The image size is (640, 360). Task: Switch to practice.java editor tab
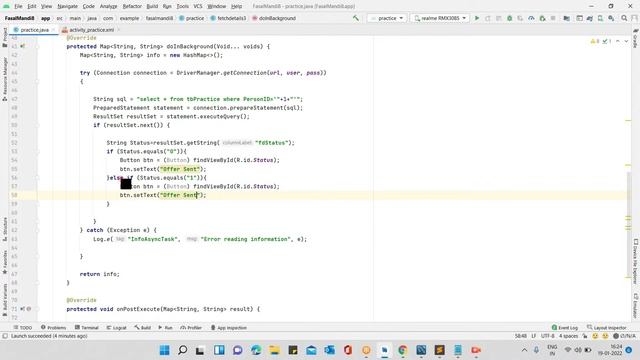[x=34, y=30]
